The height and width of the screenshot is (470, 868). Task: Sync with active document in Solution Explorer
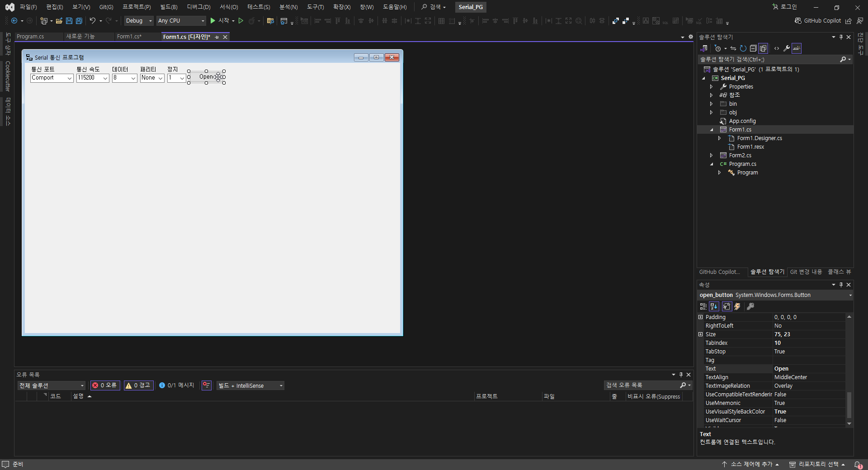click(733, 48)
